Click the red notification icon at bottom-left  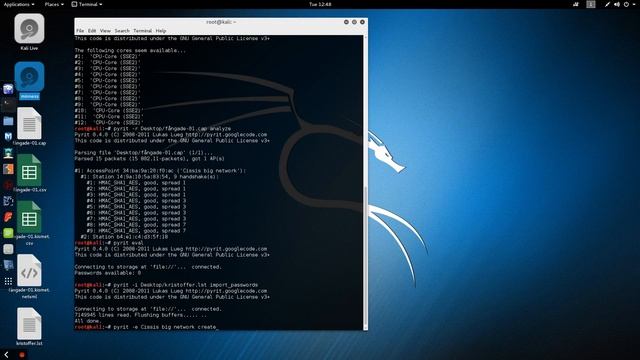tap(22, 355)
